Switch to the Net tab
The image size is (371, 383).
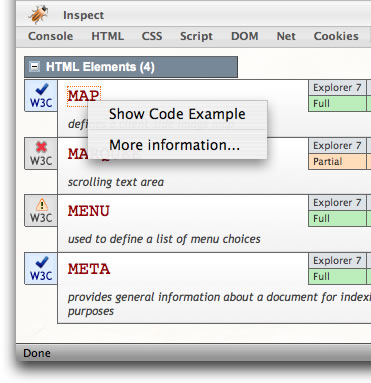coord(286,36)
